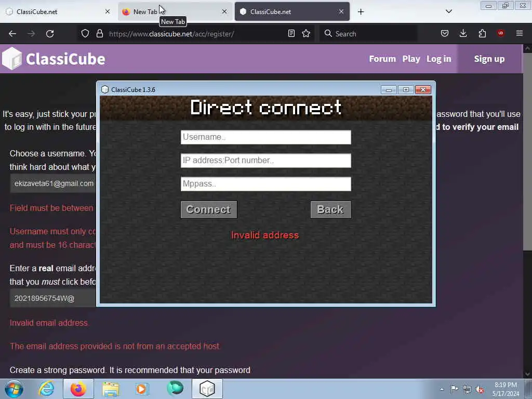Click the ClassiCube 1.3.6 window icon
The image size is (532, 399).
click(105, 89)
